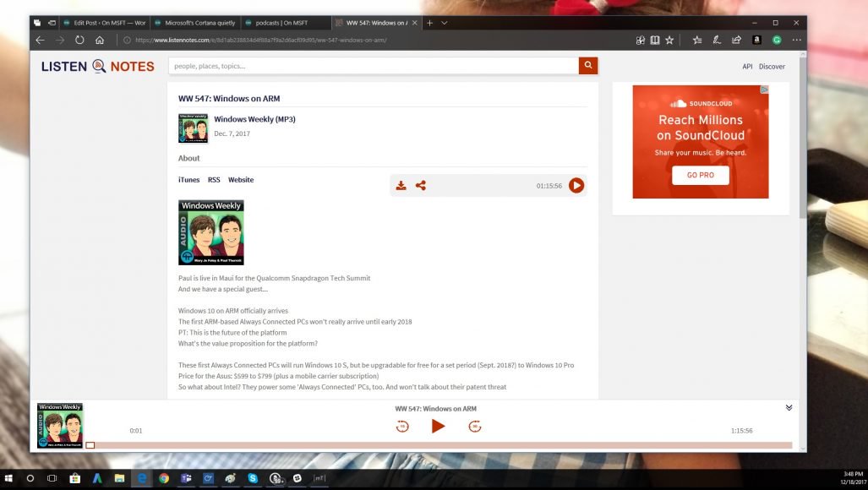Viewport: 868px width, 490px height.
Task: Rewind using the skip-back icon in player
Action: pyautogui.click(x=402, y=427)
